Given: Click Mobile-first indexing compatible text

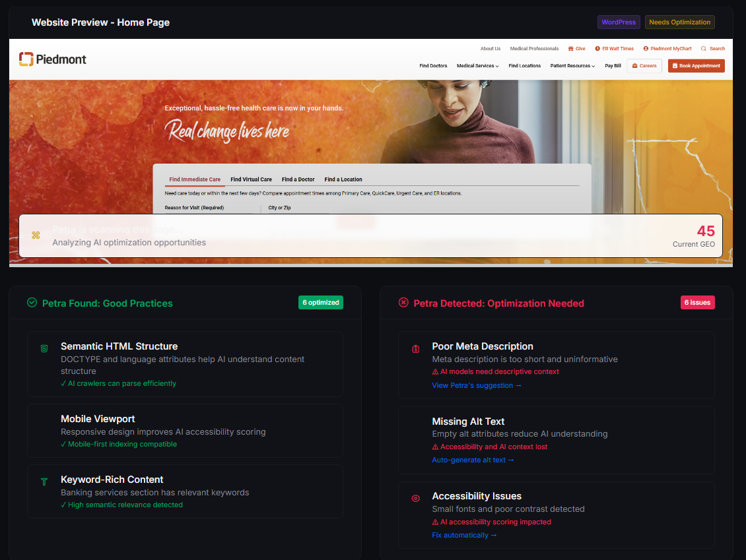Looking at the screenshot, I should click(118, 444).
